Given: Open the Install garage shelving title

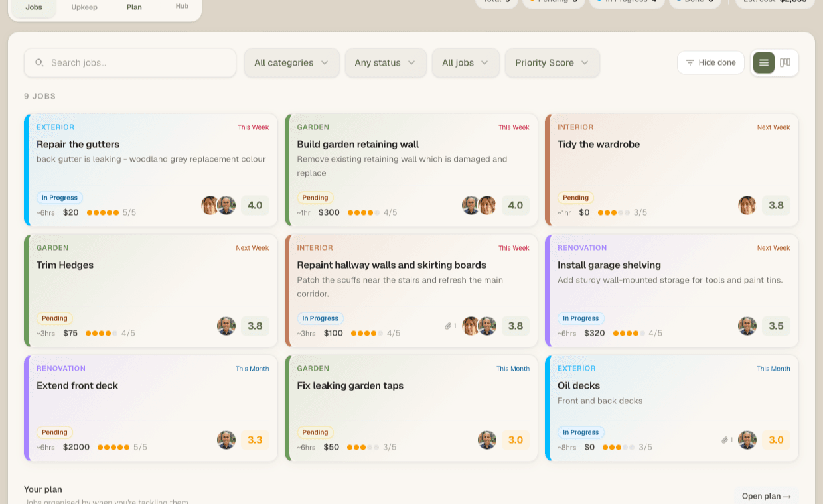Looking at the screenshot, I should (x=609, y=265).
